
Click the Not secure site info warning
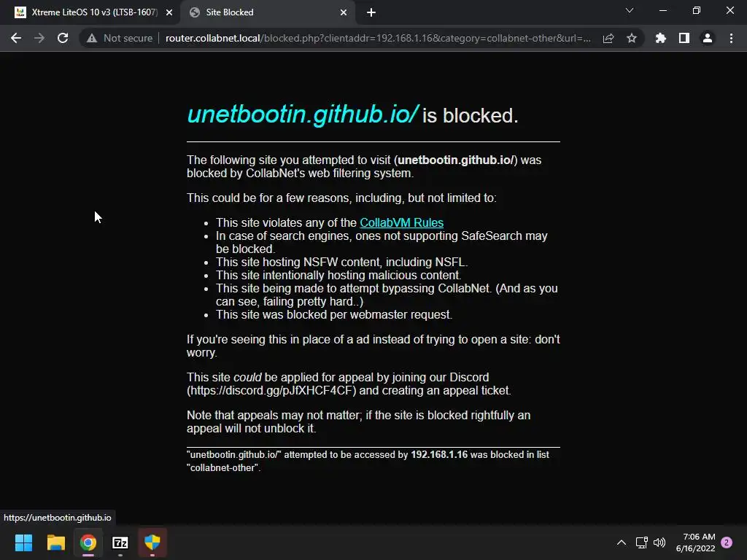[x=120, y=38]
